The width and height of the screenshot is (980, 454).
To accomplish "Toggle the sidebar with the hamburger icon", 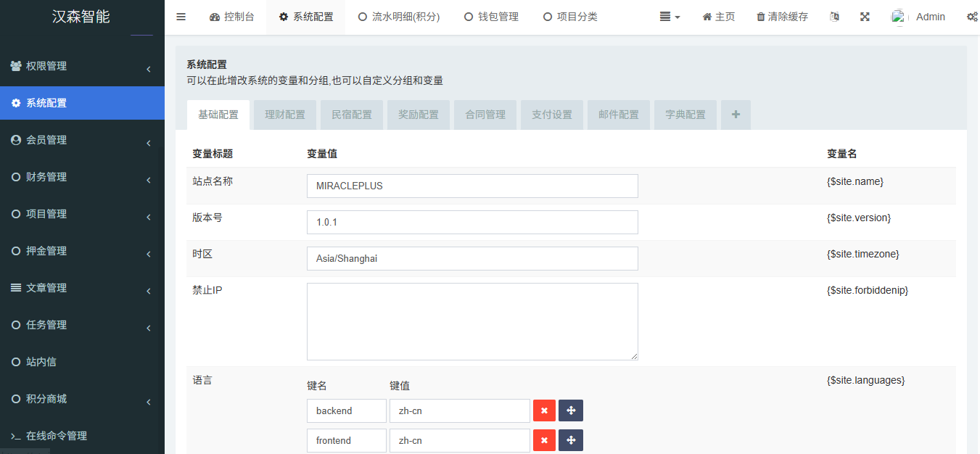I will [x=181, y=16].
